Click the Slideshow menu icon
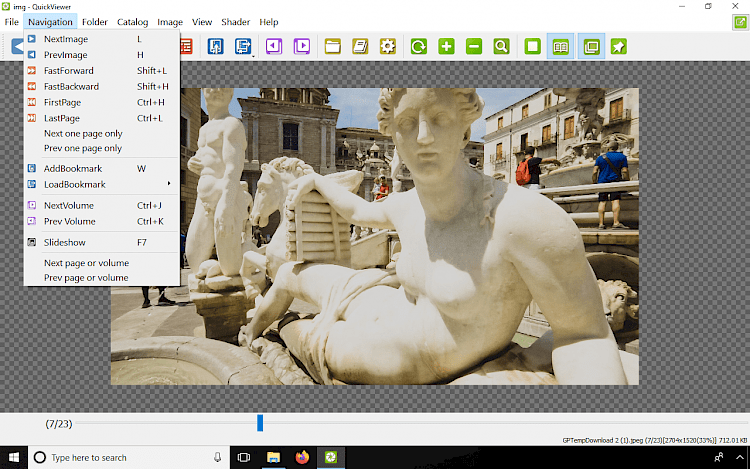 pos(32,242)
